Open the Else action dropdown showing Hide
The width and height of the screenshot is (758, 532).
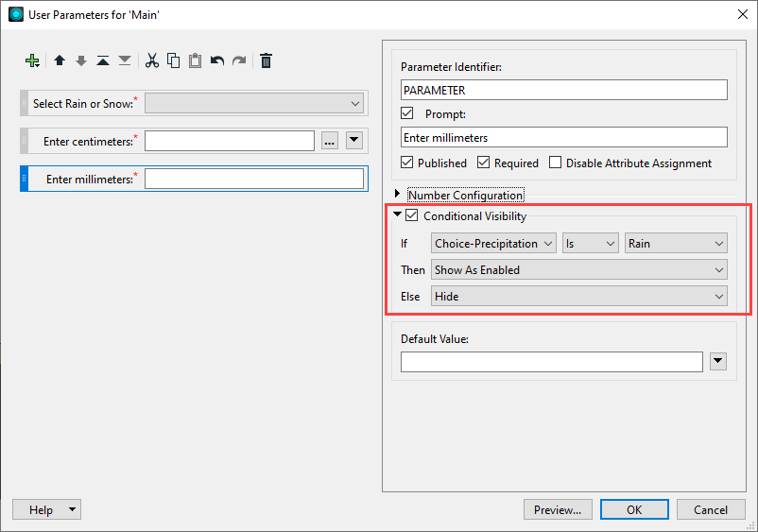tap(578, 296)
